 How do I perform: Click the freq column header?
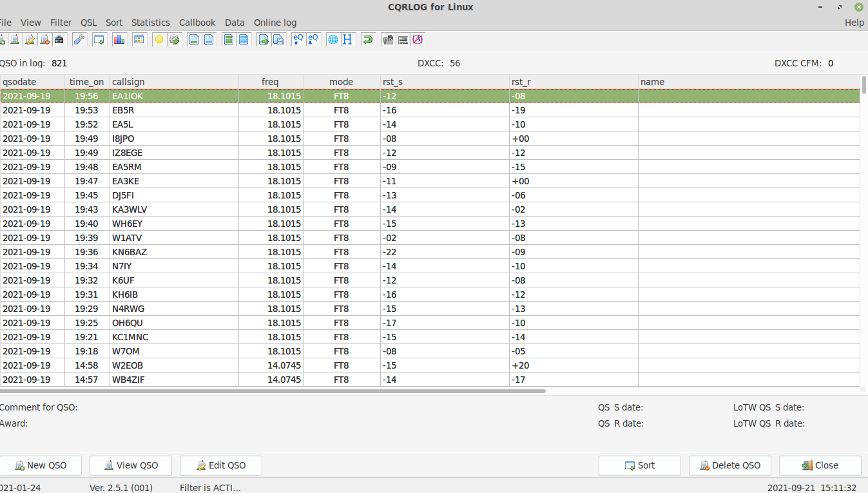271,82
